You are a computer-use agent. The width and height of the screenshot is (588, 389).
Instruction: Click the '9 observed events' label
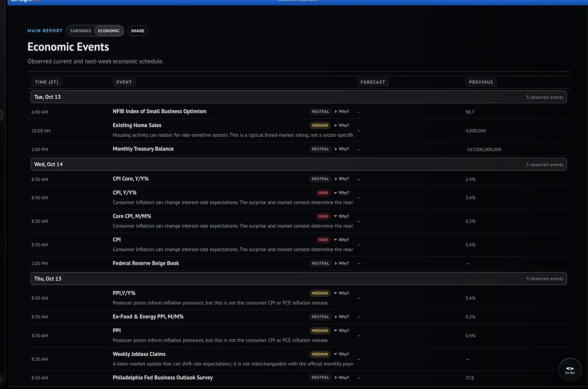[545, 279]
